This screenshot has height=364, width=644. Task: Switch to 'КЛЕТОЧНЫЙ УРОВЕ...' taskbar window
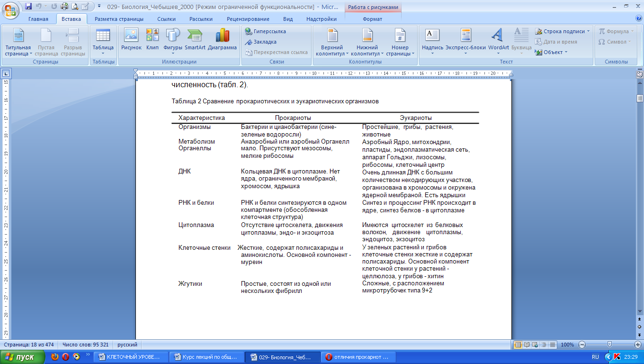coord(130,357)
